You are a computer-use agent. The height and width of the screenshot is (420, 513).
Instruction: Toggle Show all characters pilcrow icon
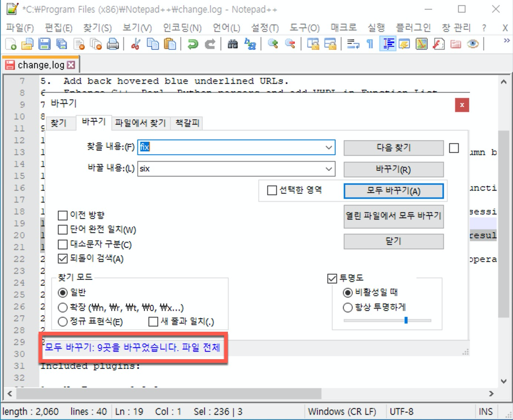click(x=370, y=44)
